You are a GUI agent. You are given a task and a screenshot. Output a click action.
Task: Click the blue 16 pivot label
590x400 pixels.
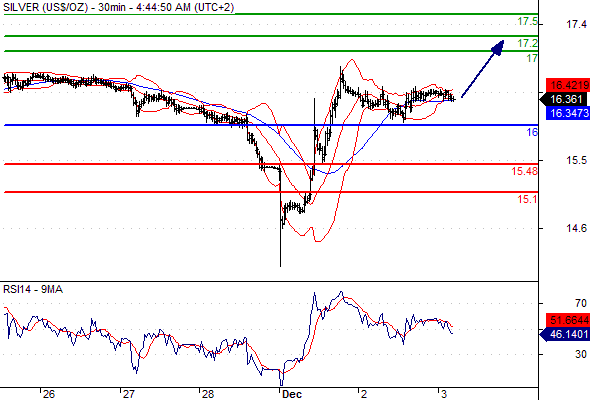(532, 132)
